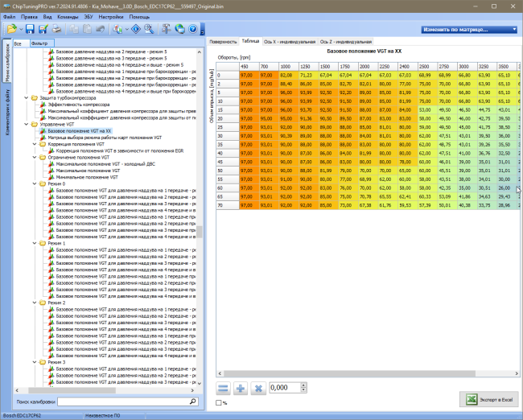Collapse the Режим 0 folder
Screen dimensions: 523x420
click(35, 183)
